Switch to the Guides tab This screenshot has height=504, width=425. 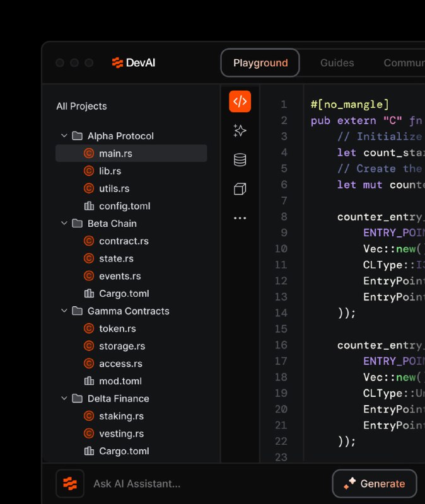point(337,62)
